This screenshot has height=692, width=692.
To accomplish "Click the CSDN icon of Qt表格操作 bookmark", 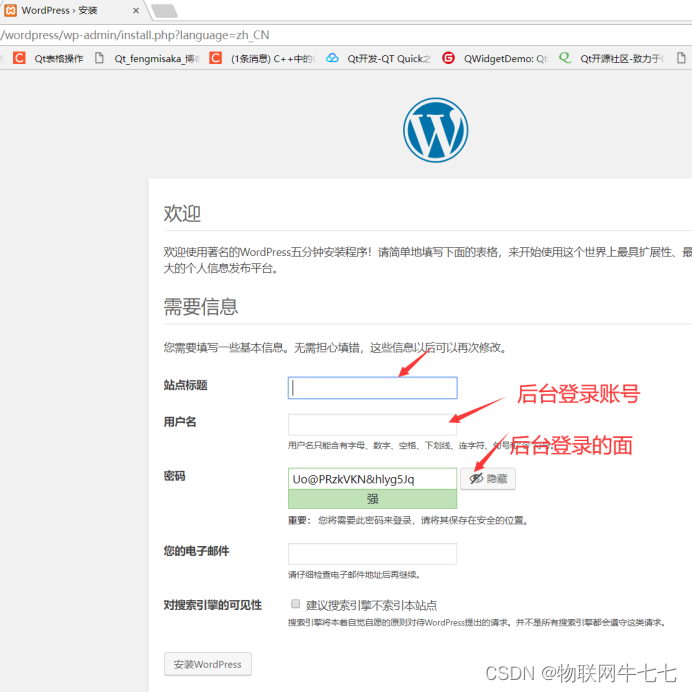I will click(x=19, y=58).
